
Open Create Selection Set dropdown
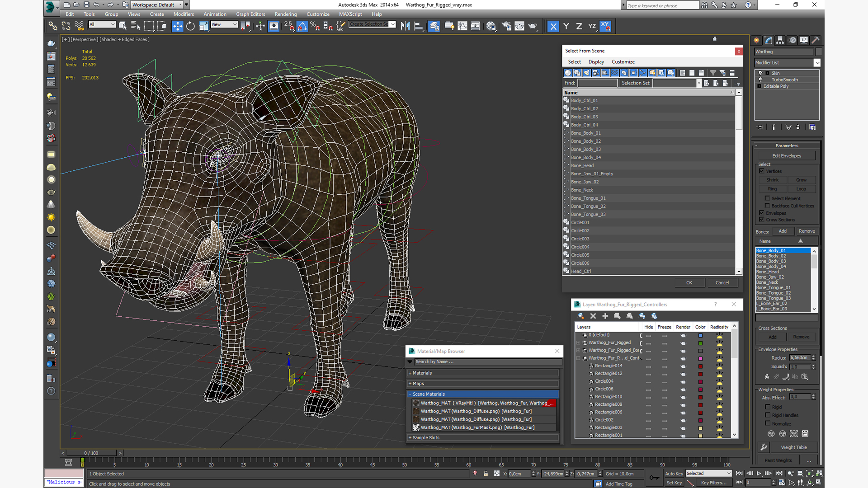pyautogui.click(x=373, y=24)
